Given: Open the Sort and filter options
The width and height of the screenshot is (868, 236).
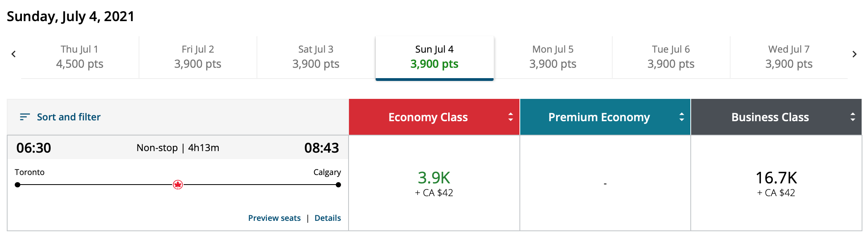Looking at the screenshot, I should point(69,117).
